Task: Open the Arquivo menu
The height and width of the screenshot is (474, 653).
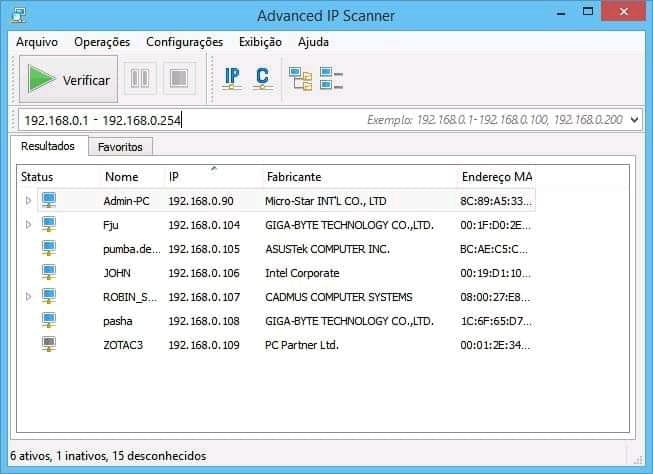Action: (x=37, y=42)
